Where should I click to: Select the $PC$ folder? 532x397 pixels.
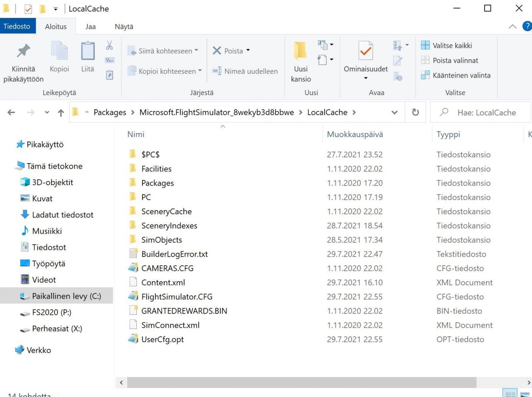(x=150, y=154)
